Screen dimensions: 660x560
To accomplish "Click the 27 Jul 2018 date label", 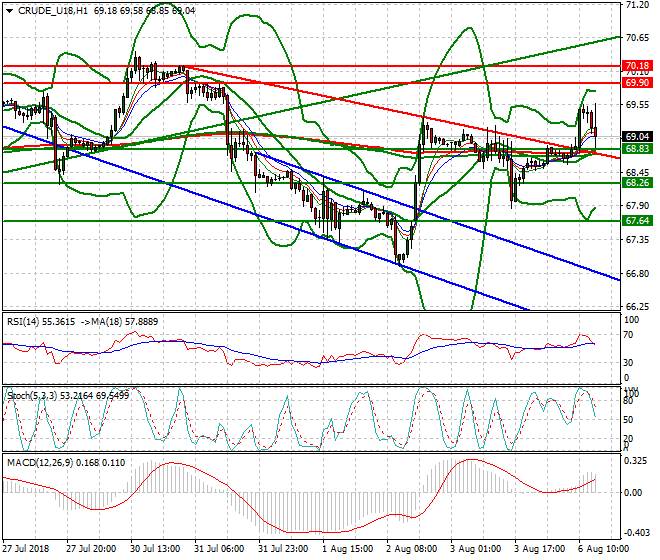I will pyautogui.click(x=26, y=549).
